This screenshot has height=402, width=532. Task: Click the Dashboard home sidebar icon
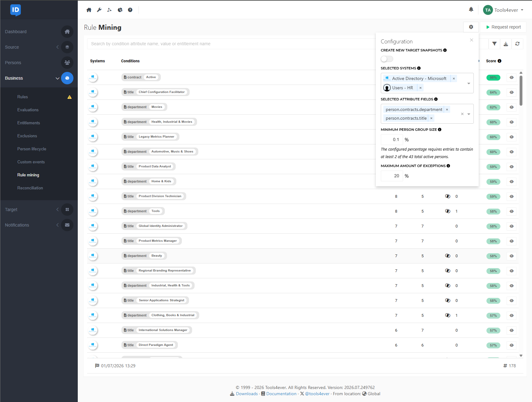pyautogui.click(x=67, y=32)
